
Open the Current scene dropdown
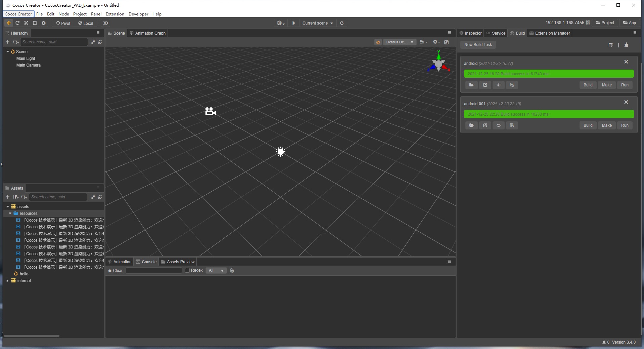(317, 23)
